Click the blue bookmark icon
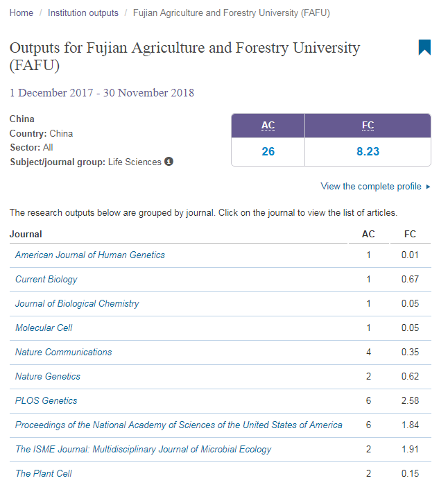 click(x=424, y=47)
